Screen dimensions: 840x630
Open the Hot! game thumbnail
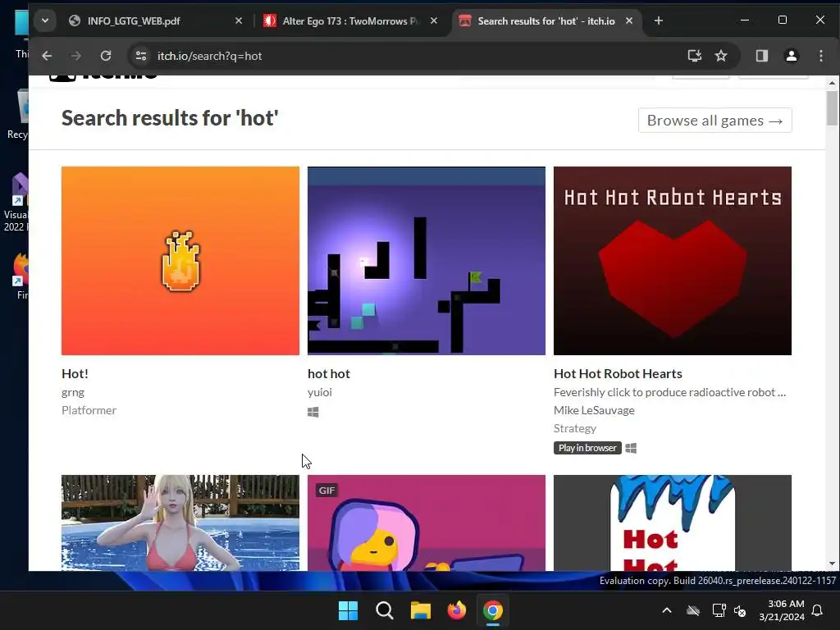[x=180, y=260]
